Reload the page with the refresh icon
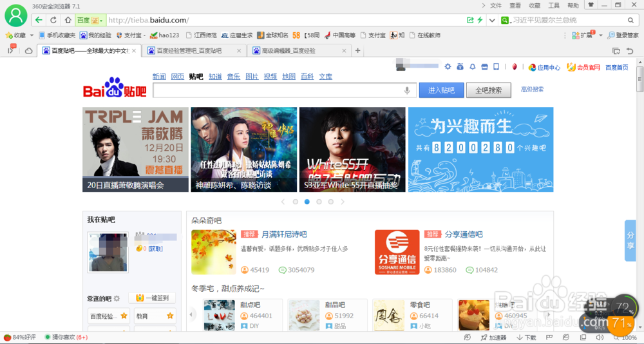Screen dimensions: 644x344 [x=53, y=20]
